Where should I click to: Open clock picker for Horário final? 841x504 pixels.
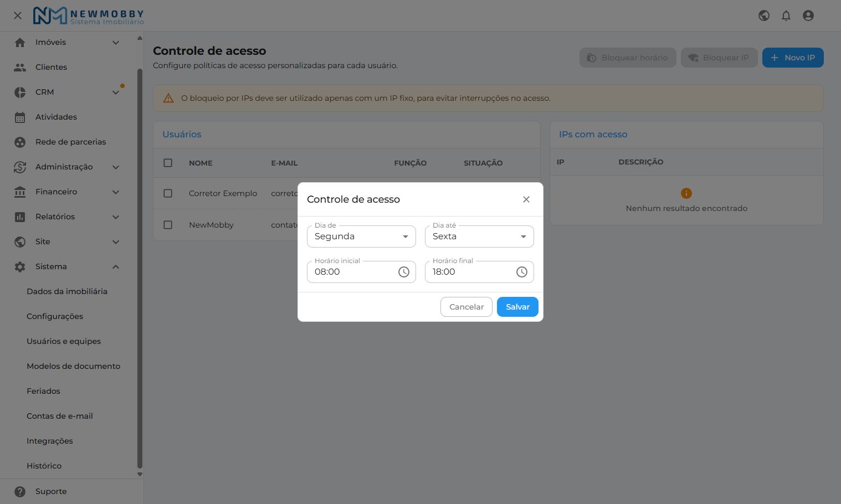(x=522, y=272)
